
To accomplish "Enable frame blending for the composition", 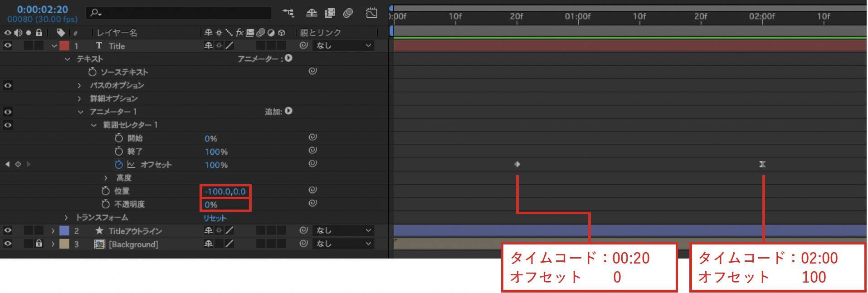I will (x=330, y=13).
